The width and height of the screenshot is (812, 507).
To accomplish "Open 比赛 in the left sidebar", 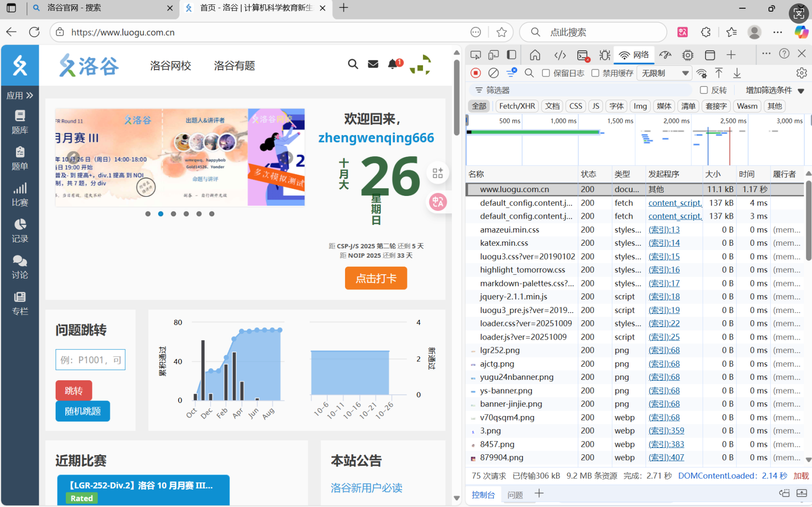I will click(x=20, y=194).
